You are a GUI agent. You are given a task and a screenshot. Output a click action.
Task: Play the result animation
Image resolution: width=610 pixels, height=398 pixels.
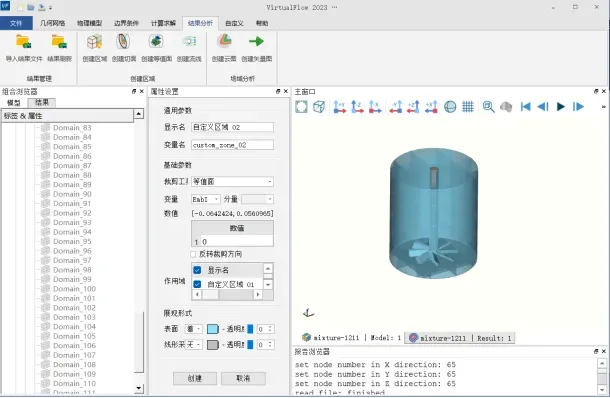(x=561, y=107)
